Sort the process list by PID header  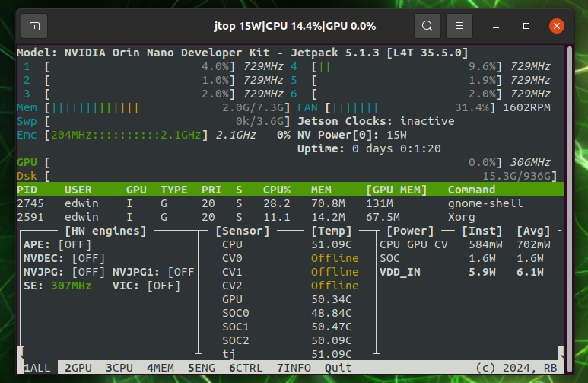[x=27, y=190]
